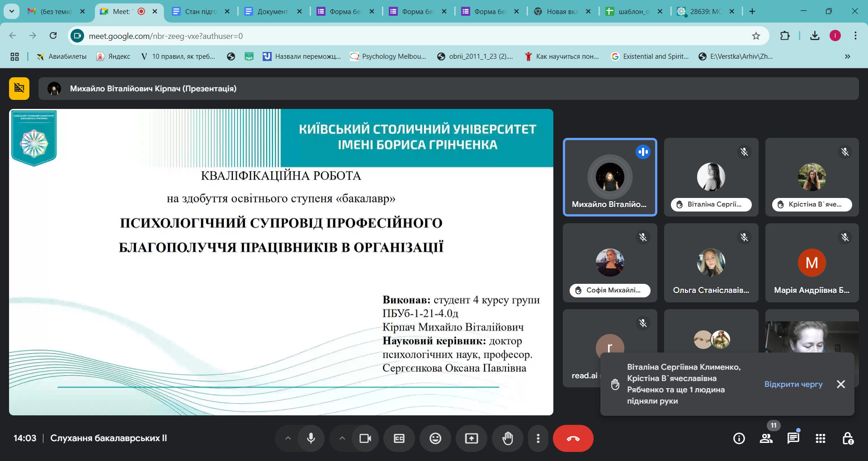Switch to the 'Новая вкл' tab

pos(562,11)
